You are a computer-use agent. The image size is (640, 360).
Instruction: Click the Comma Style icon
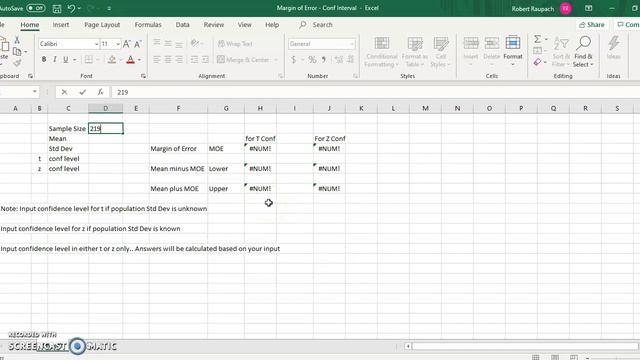pyautogui.click(x=324, y=60)
